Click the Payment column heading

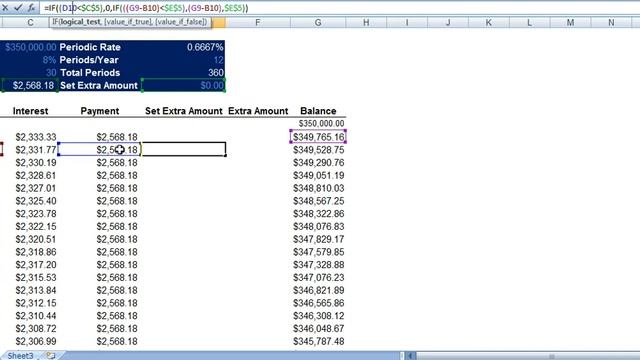100,111
